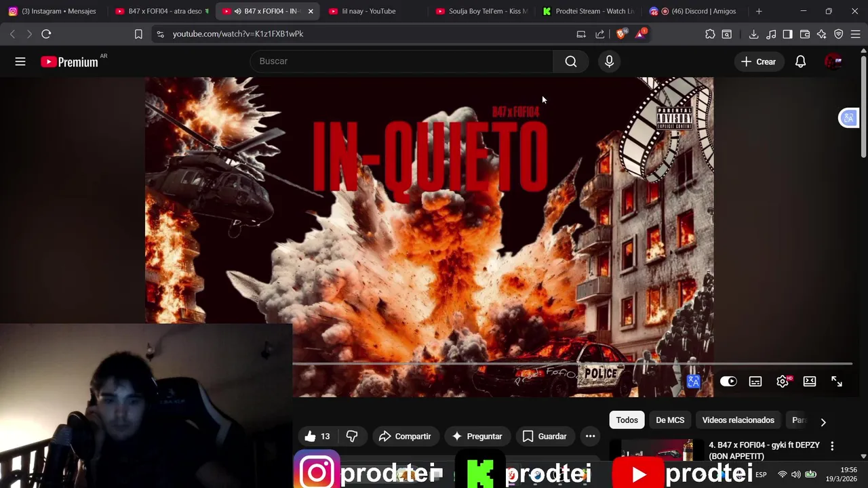
Task: Select the Videos relacionados chip
Action: coord(738,420)
